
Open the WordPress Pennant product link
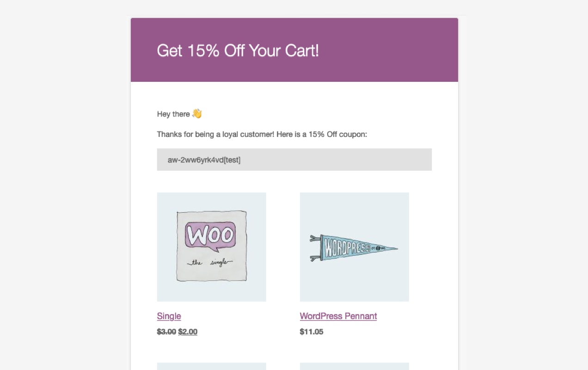point(338,316)
